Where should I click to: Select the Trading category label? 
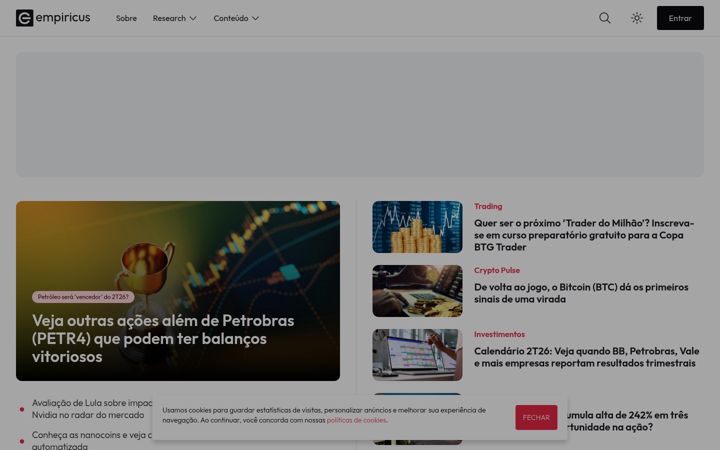(488, 207)
